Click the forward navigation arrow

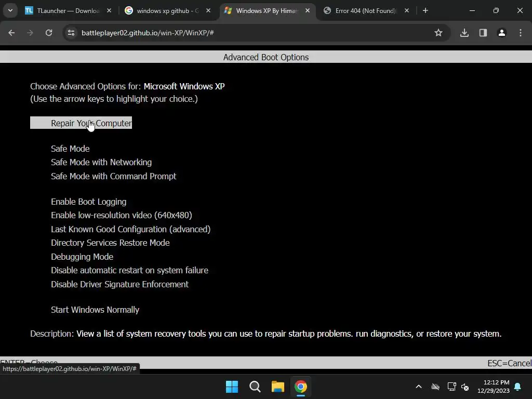[30, 33]
